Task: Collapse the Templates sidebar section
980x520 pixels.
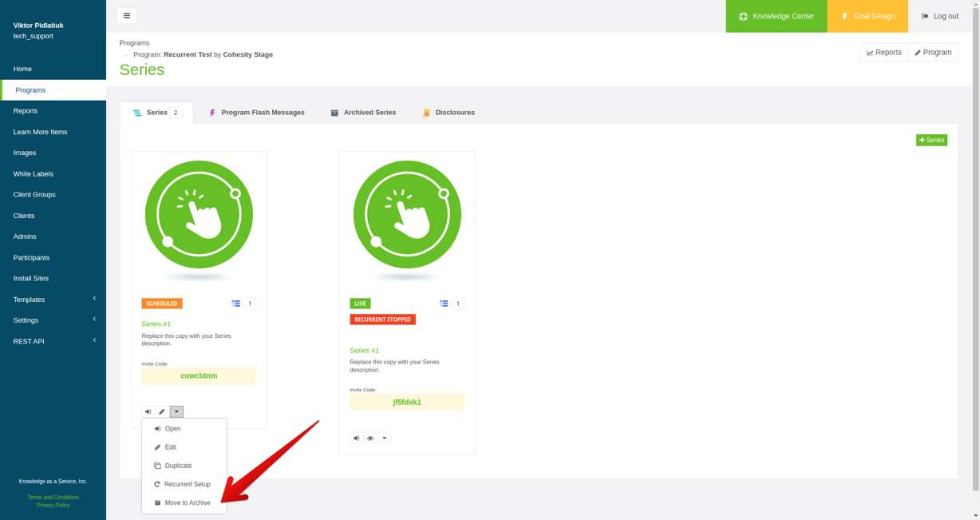Action: point(53,299)
